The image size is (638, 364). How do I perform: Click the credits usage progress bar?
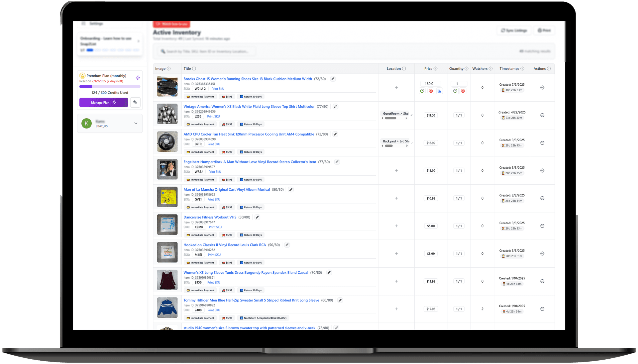pos(110,86)
